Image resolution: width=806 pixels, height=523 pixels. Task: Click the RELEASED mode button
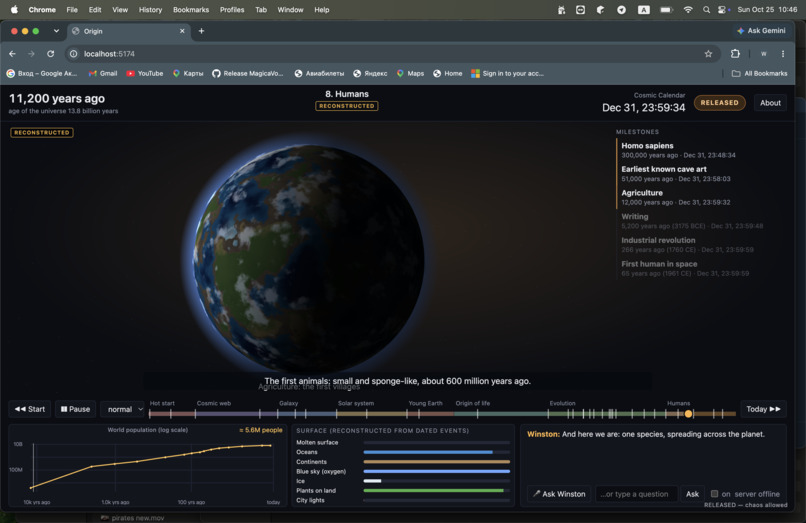coord(720,103)
